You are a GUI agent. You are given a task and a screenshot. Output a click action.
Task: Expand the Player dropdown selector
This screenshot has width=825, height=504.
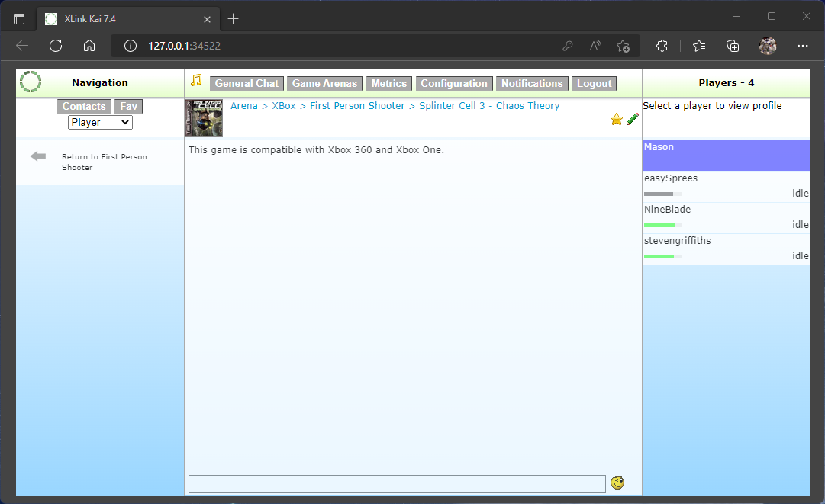(100, 122)
